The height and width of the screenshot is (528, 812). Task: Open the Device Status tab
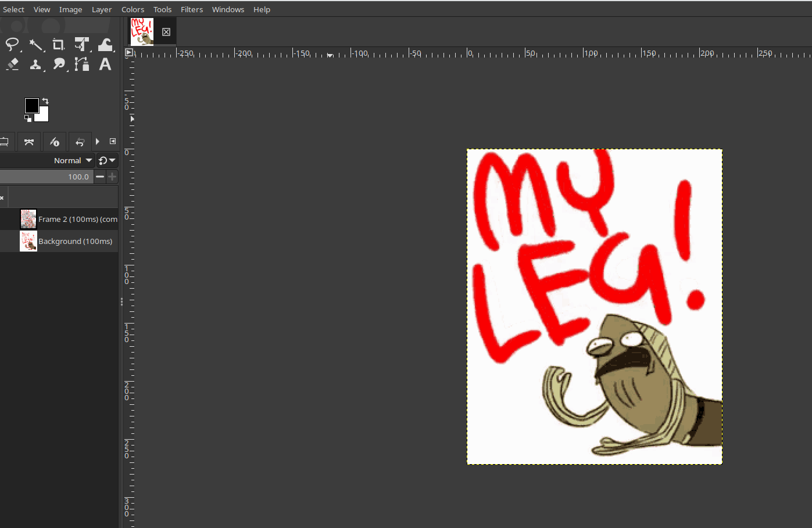4,142
